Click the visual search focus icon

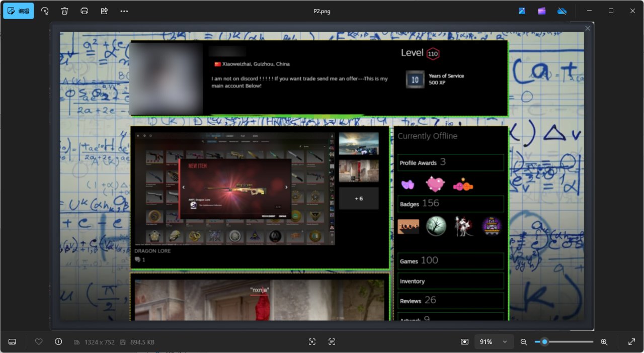click(312, 342)
